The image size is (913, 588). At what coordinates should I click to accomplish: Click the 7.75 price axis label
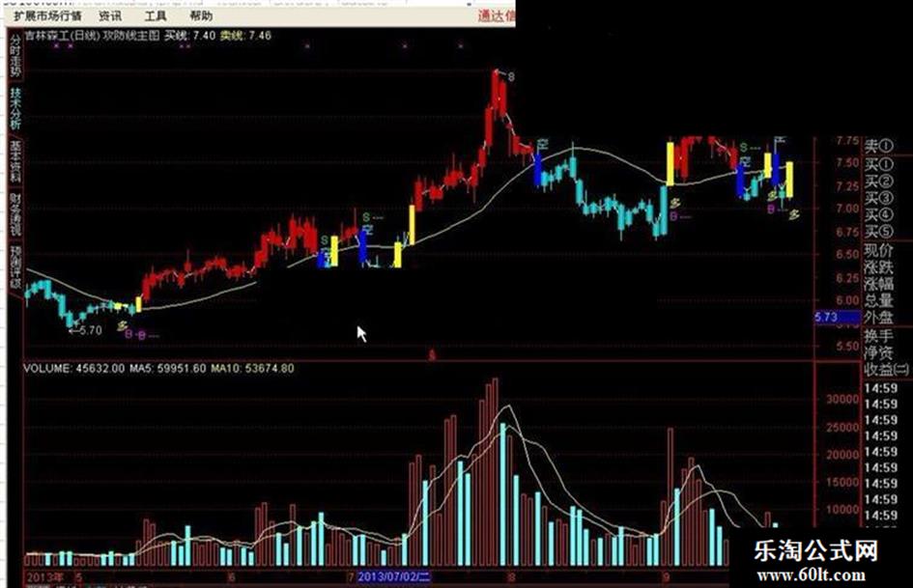click(x=848, y=140)
